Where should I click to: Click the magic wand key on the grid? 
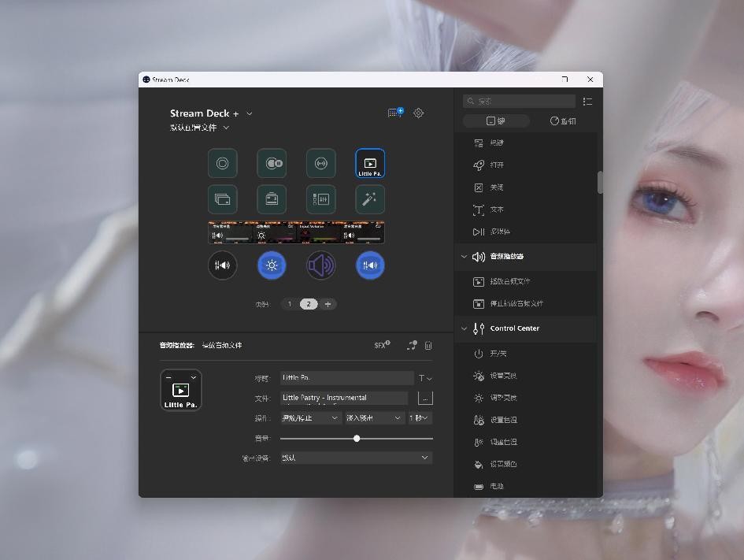[x=370, y=200]
